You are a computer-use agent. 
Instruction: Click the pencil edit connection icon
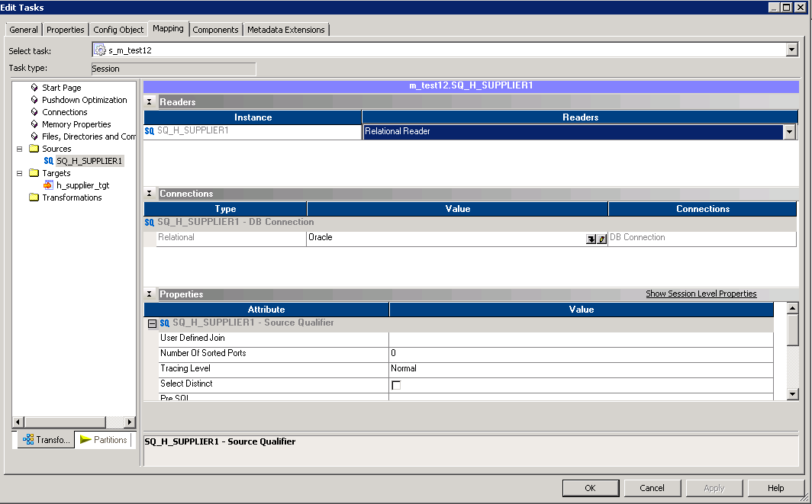pyautogui.click(x=601, y=239)
